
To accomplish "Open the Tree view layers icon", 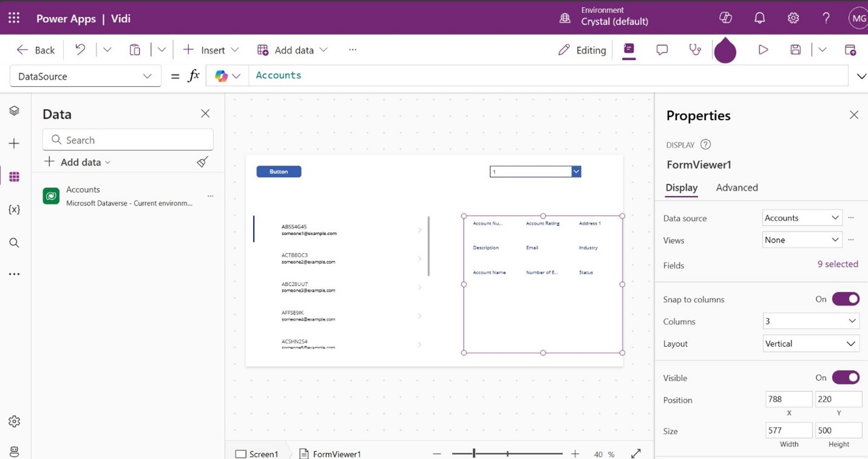I will point(14,111).
